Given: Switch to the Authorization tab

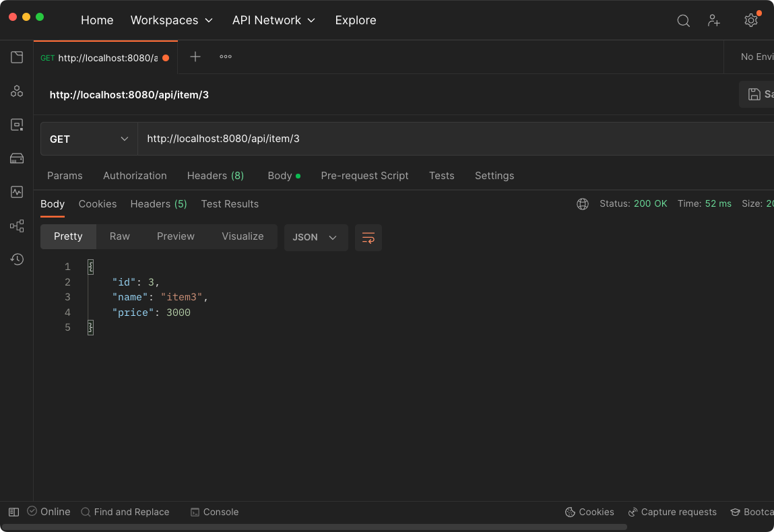Looking at the screenshot, I should [x=135, y=176].
